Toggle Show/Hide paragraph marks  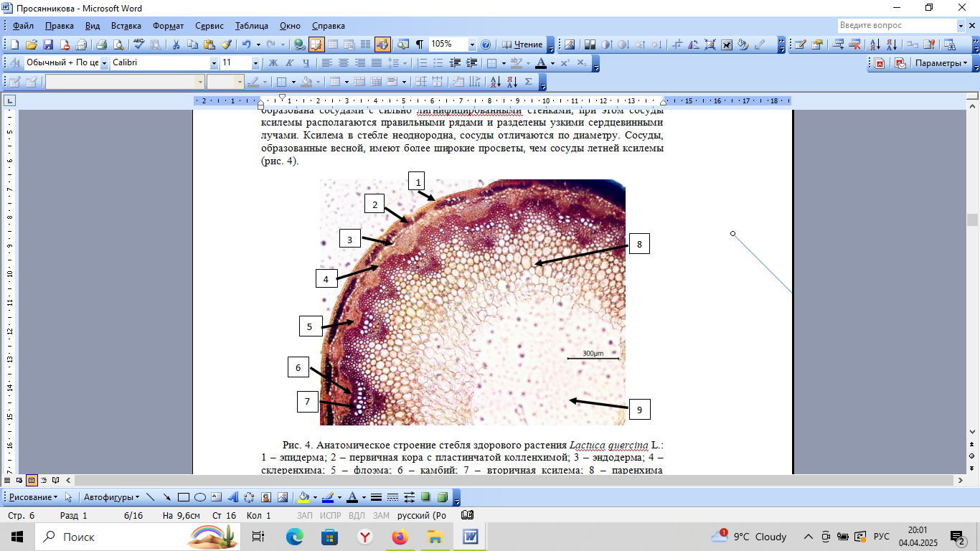click(420, 44)
